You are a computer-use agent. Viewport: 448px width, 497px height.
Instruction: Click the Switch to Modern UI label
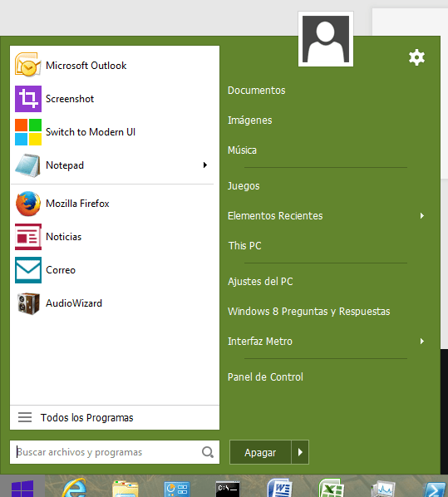[x=91, y=132]
